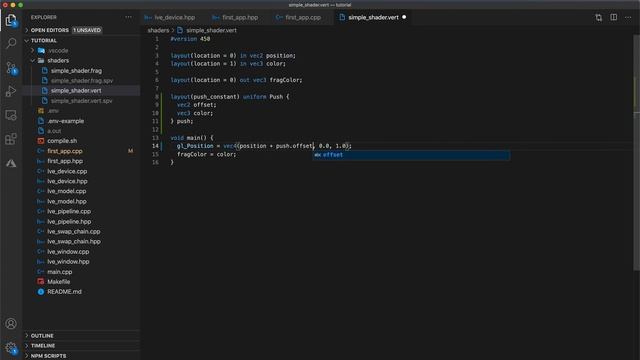640x360 pixels.
Task: Click the simple_shader.vert breadcrumb
Action: [211, 30]
